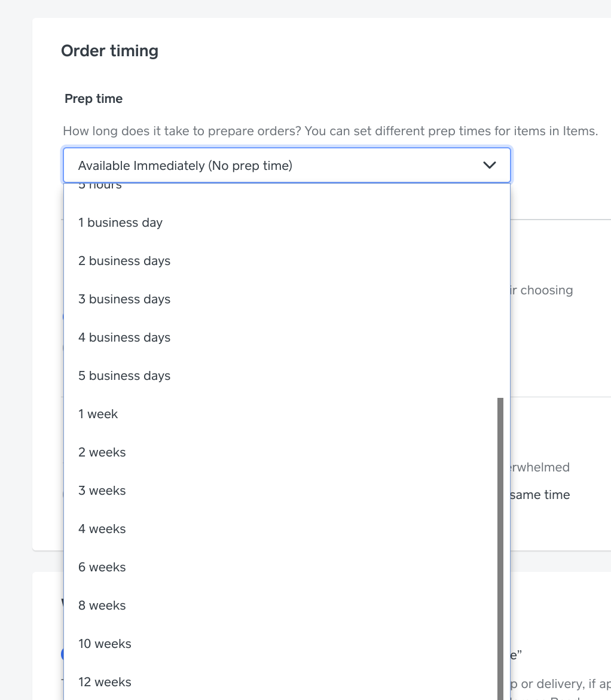
Task: Select the 8 weeks option
Action: click(102, 605)
